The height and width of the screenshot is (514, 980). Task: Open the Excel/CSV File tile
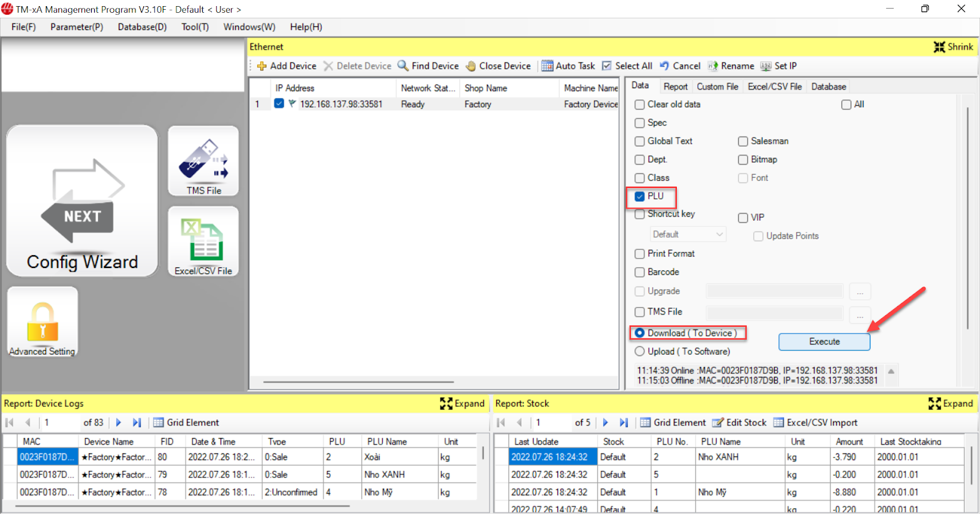click(x=203, y=241)
